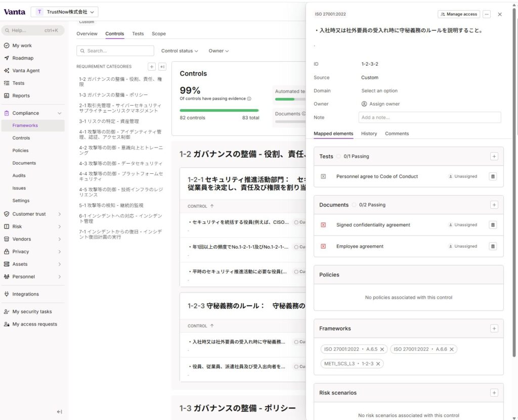The image size is (518, 420).
Task: Remove the ISO 27001:2022 A.6.5 tag
Action: click(382, 349)
